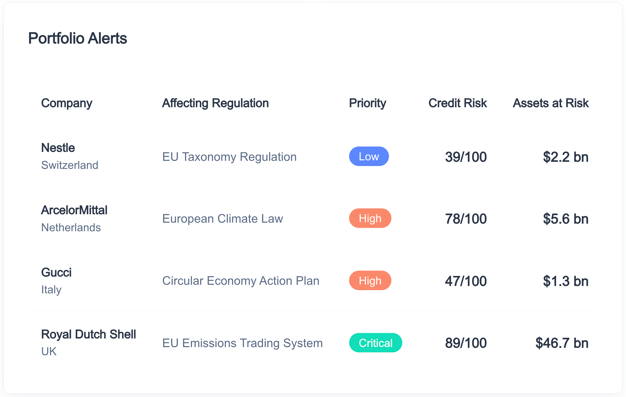Click the Royal Dutch Shell company name

[89, 334]
